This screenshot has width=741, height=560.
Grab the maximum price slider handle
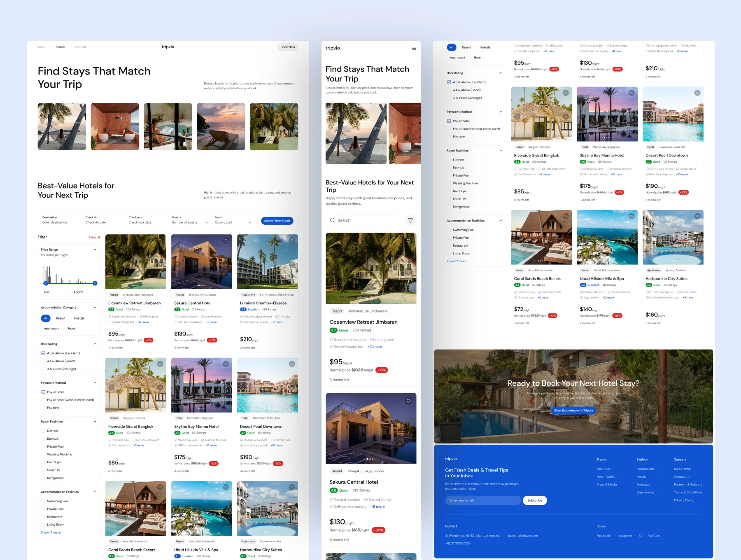(95, 283)
